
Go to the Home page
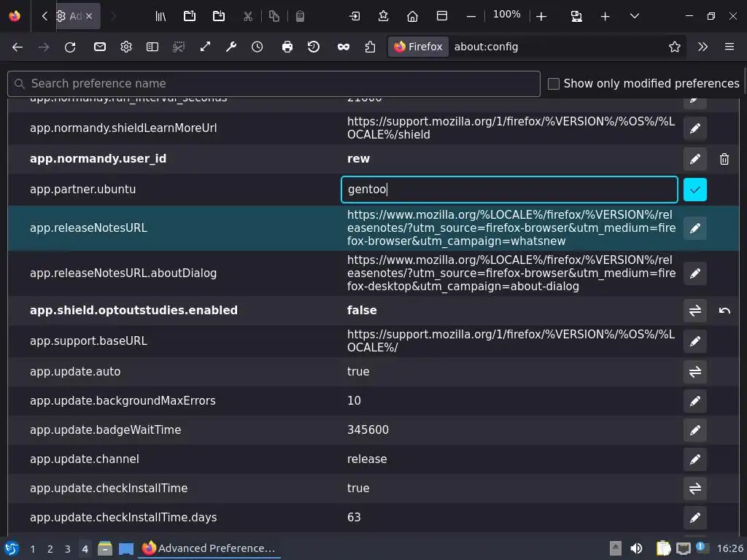click(413, 16)
